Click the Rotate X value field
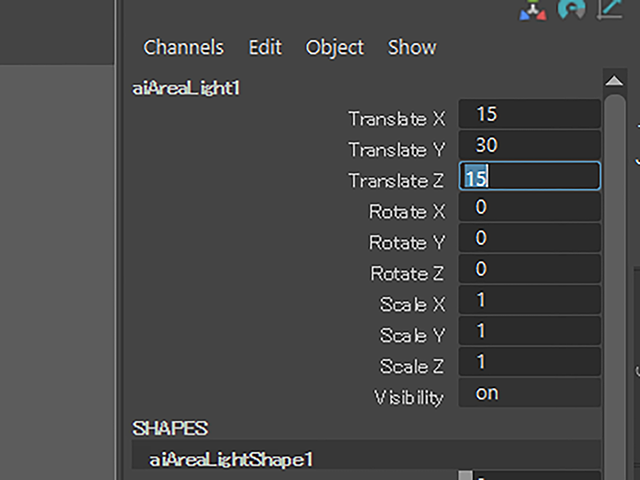 pyautogui.click(x=529, y=207)
